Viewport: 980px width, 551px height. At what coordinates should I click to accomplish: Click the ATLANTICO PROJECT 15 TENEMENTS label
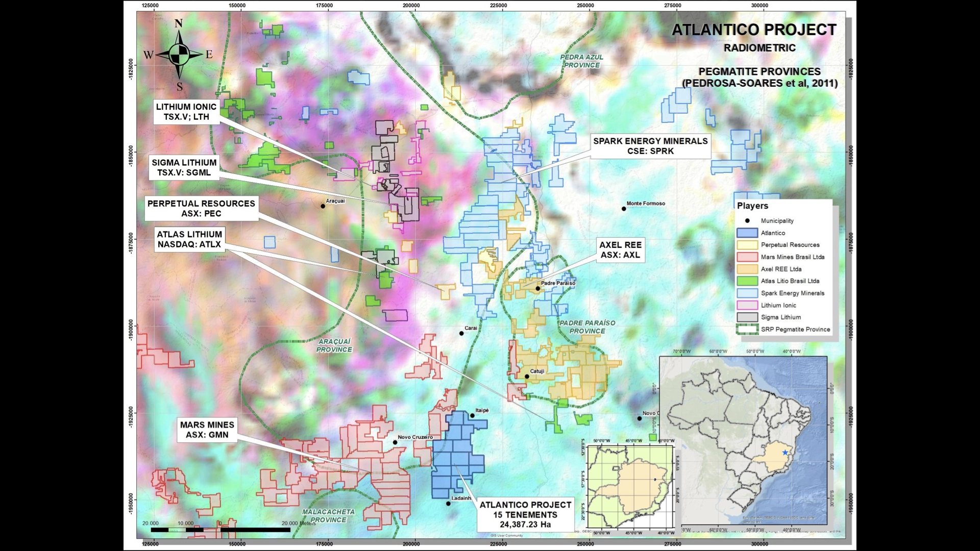(x=525, y=514)
